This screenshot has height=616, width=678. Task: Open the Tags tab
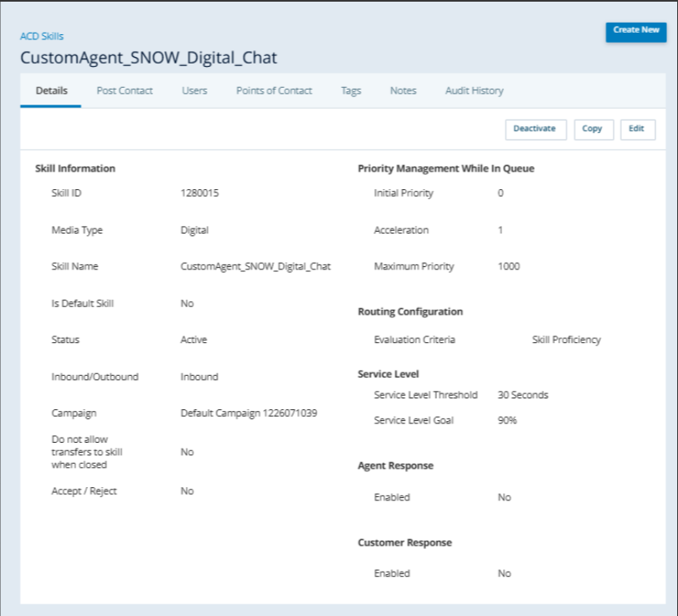pyautogui.click(x=351, y=90)
